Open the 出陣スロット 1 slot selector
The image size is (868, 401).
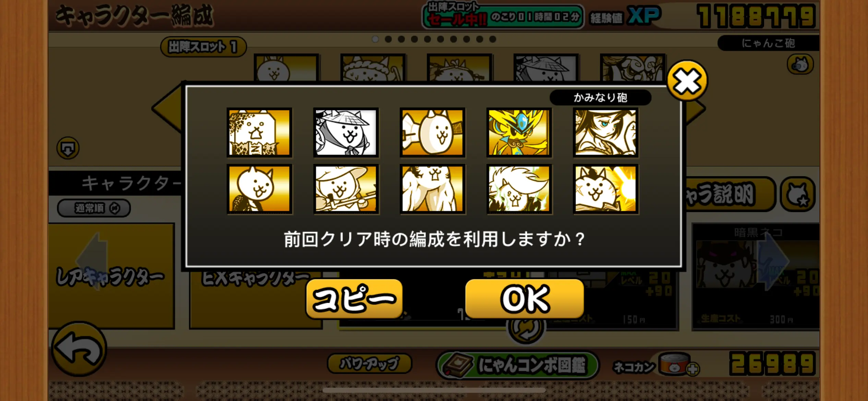click(203, 47)
